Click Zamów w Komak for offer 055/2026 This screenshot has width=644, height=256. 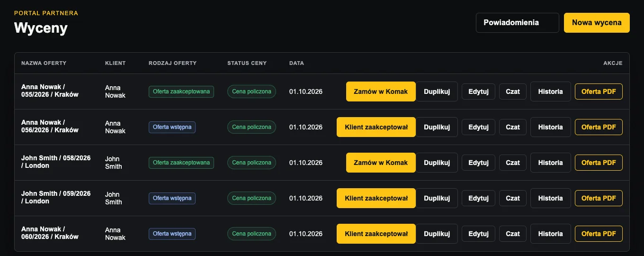click(x=381, y=91)
